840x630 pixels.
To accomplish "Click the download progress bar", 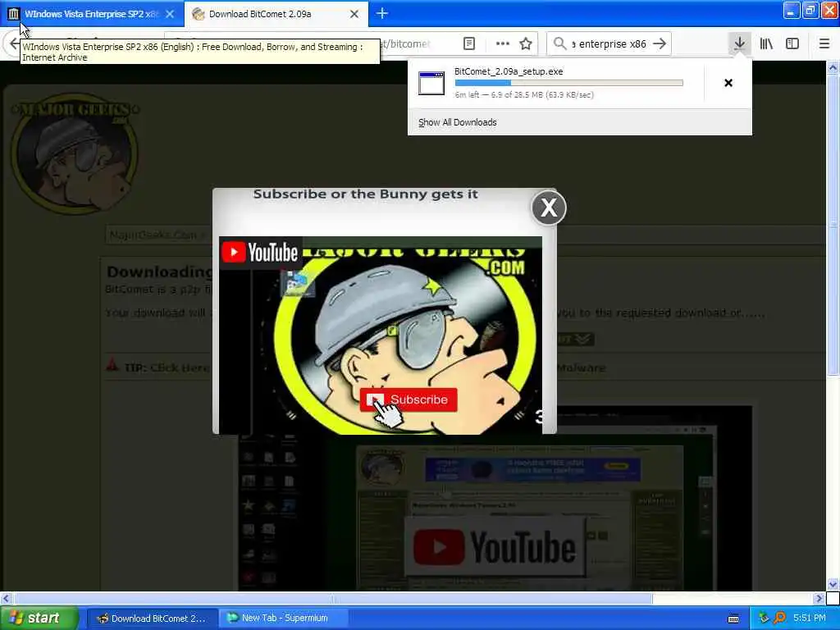I will 569,83.
